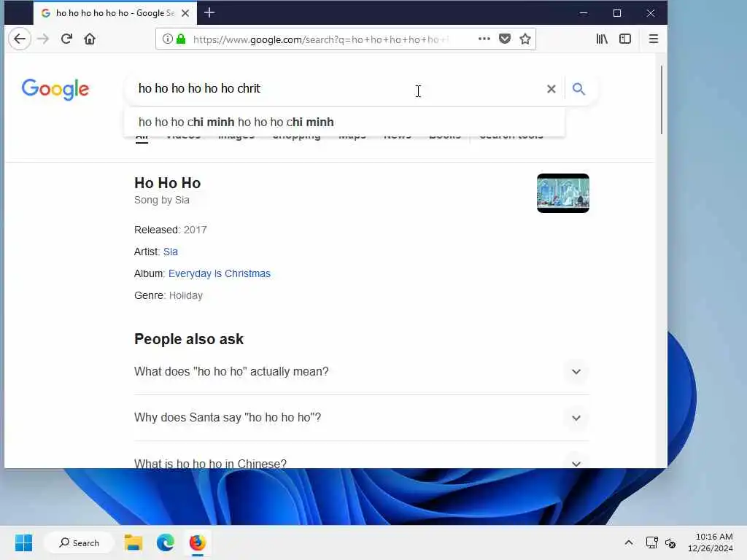The width and height of the screenshot is (747, 560).
Task: Show hidden system tray icons
Action: coord(629,542)
